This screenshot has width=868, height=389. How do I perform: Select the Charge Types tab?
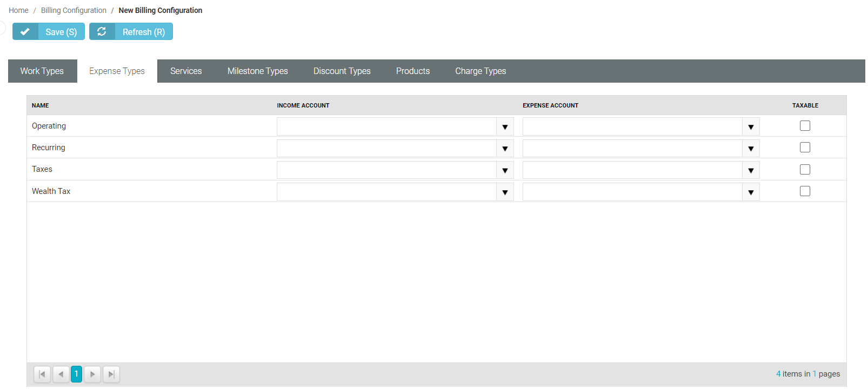480,71
